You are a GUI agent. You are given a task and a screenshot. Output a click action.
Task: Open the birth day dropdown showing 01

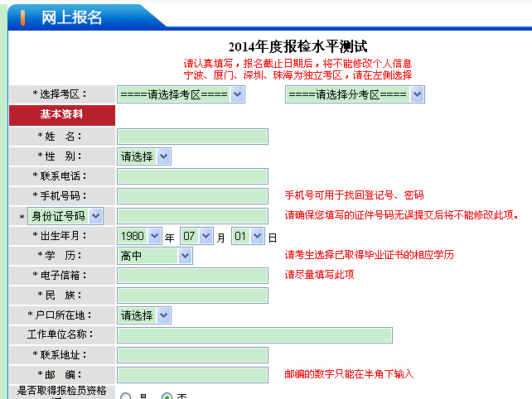tap(247, 236)
